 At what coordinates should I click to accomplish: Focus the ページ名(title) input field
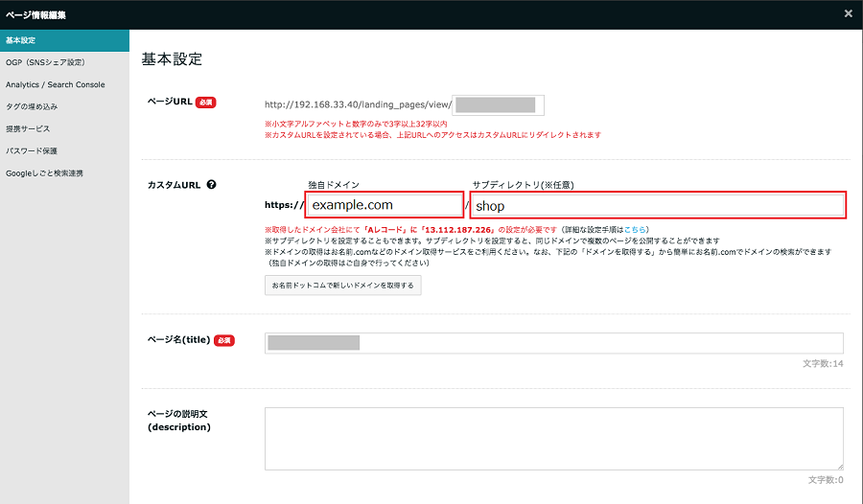tap(554, 343)
